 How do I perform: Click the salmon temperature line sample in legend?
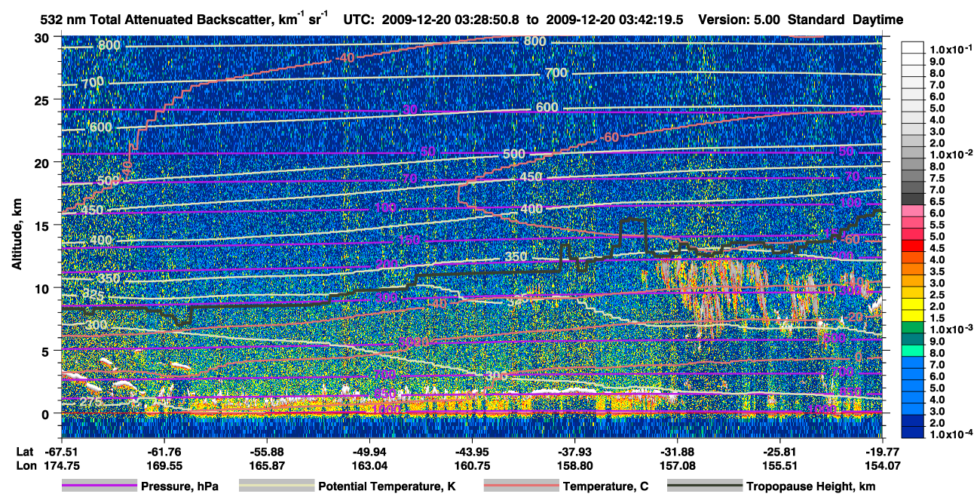click(521, 486)
